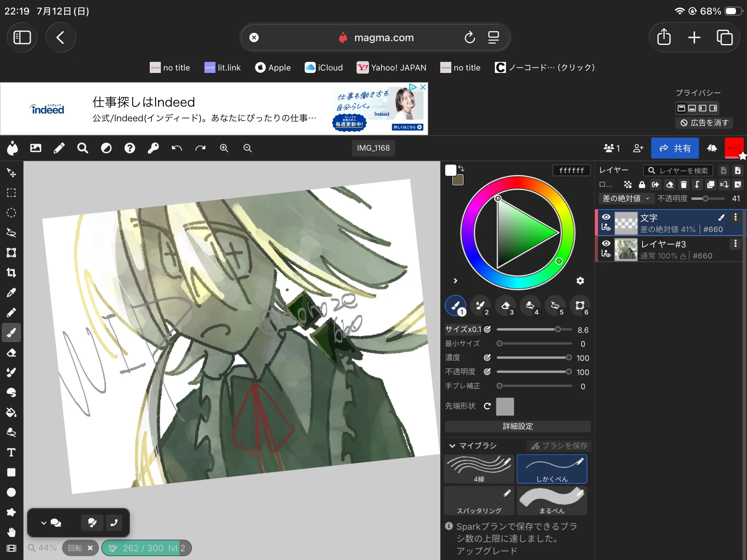Clear the layer with eraser icon in layers panel
Viewport: 747px width, 560px height.
click(x=670, y=185)
